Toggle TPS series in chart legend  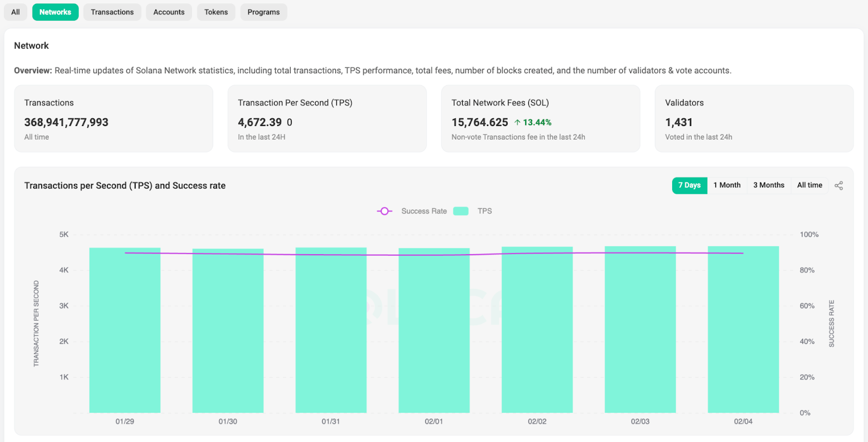[484, 211]
